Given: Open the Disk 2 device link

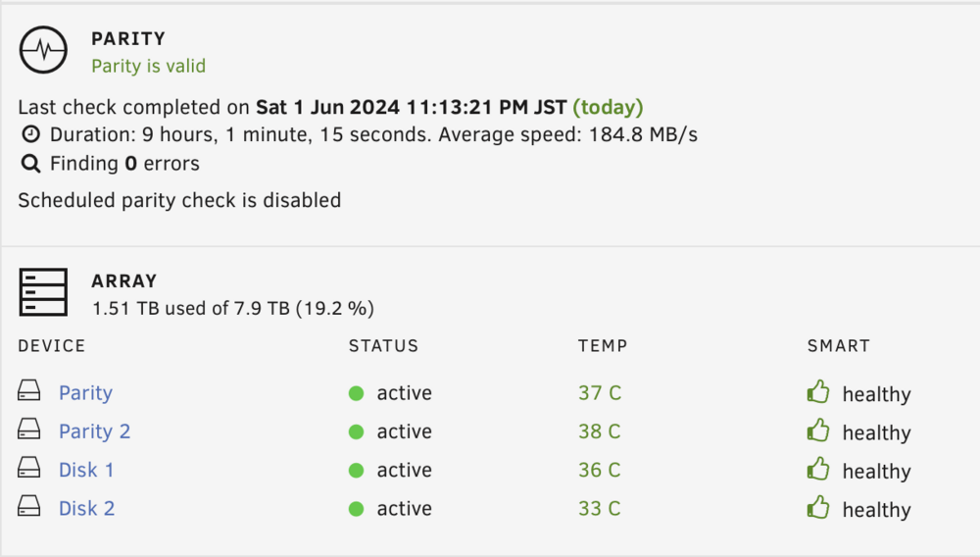Looking at the screenshot, I should coord(87,509).
